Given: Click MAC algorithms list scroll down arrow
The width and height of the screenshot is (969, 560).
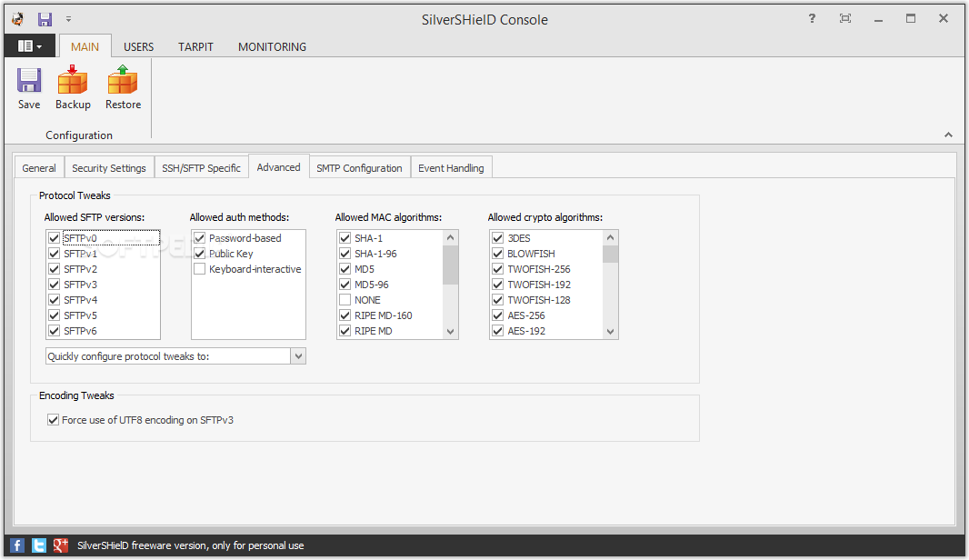Looking at the screenshot, I should [451, 331].
